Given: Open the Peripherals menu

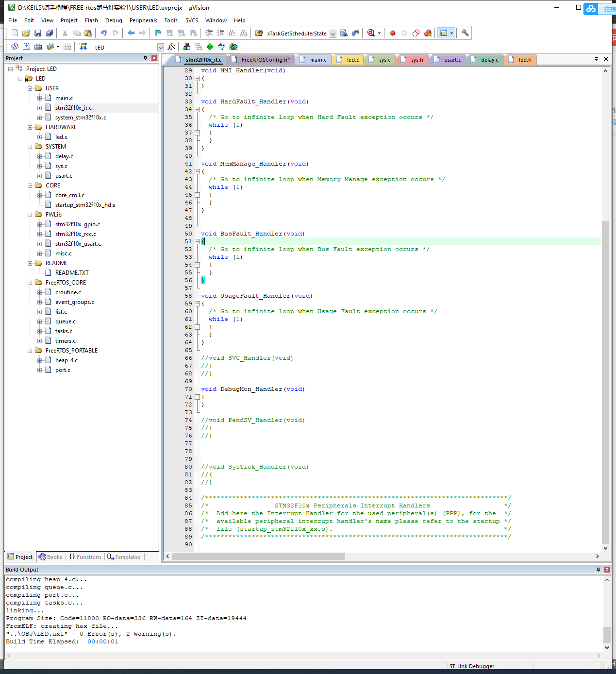Looking at the screenshot, I should (143, 20).
